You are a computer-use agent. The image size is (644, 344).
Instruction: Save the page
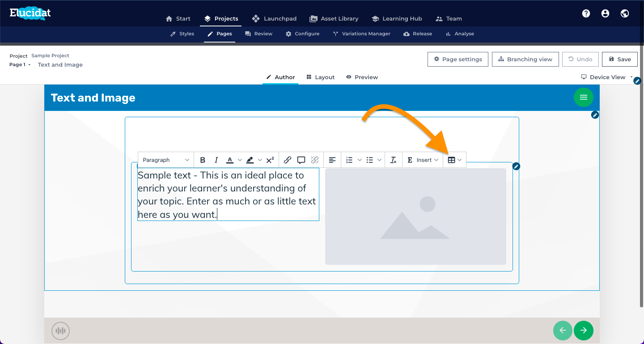[x=620, y=59]
